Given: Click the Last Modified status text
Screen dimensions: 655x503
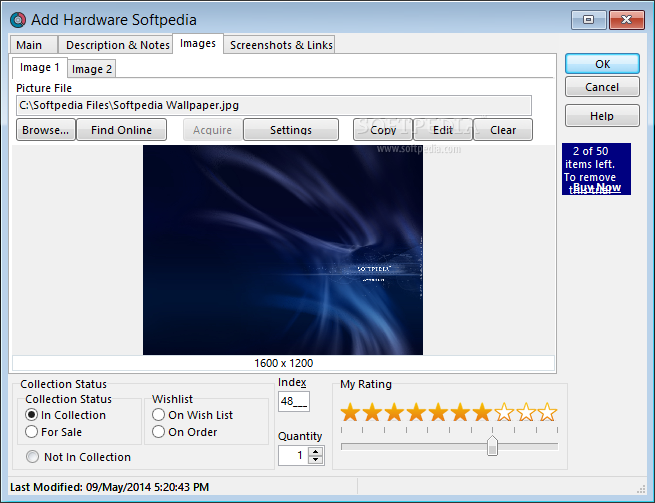Looking at the screenshot, I should [109, 487].
